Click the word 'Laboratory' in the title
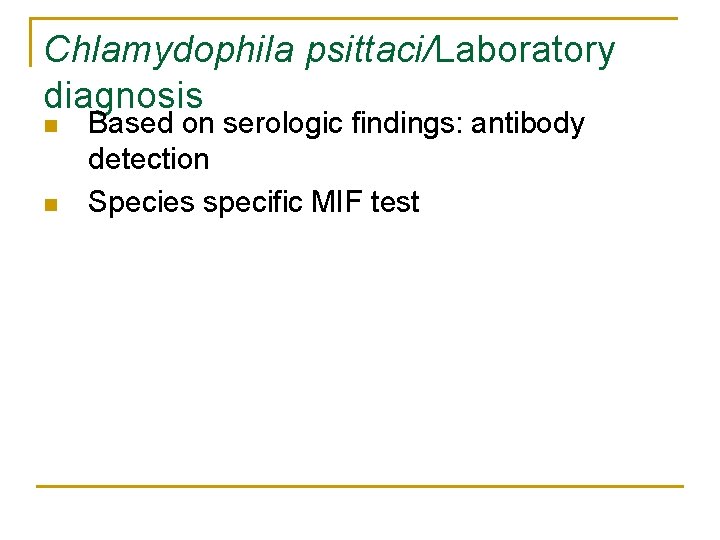The width and height of the screenshot is (720, 540). click(x=526, y=50)
